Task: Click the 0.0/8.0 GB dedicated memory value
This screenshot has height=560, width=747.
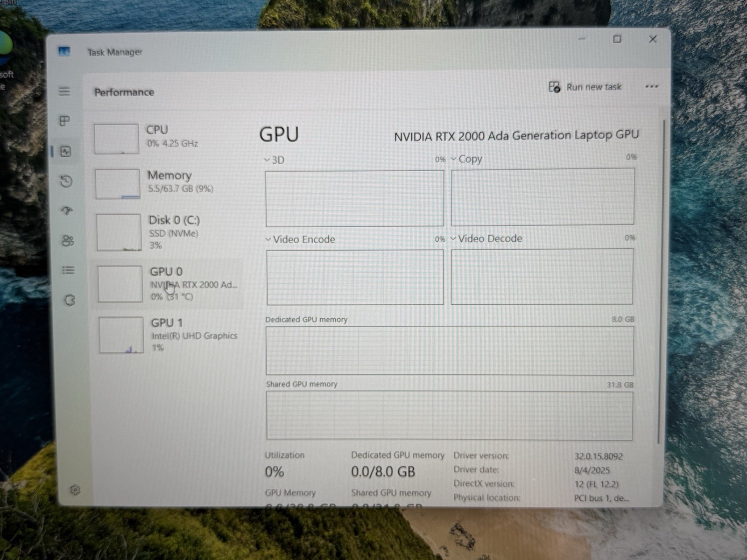Action: pos(383,471)
